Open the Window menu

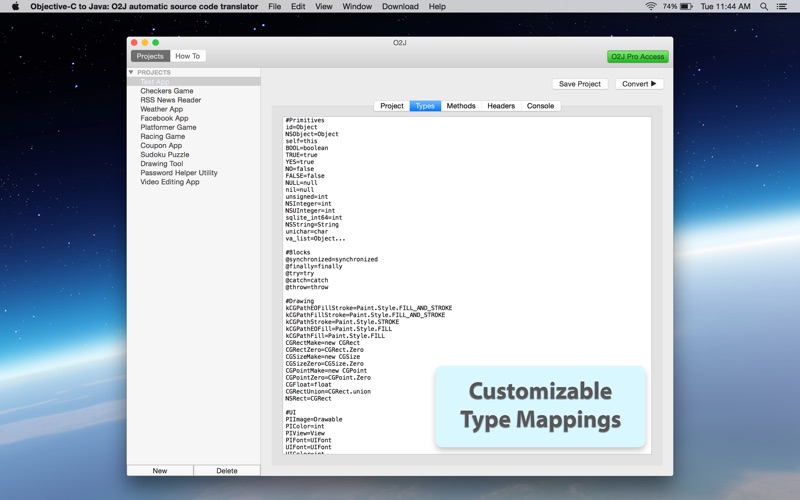click(357, 6)
